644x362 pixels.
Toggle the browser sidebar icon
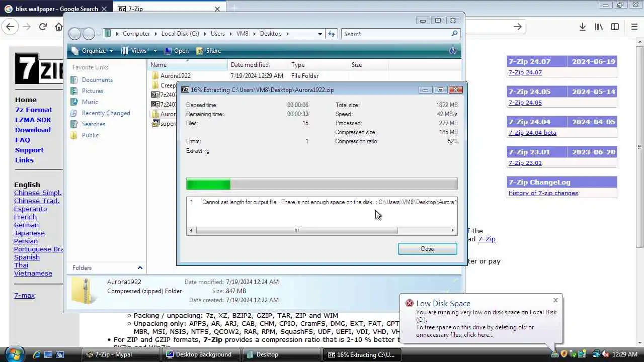pos(615,27)
